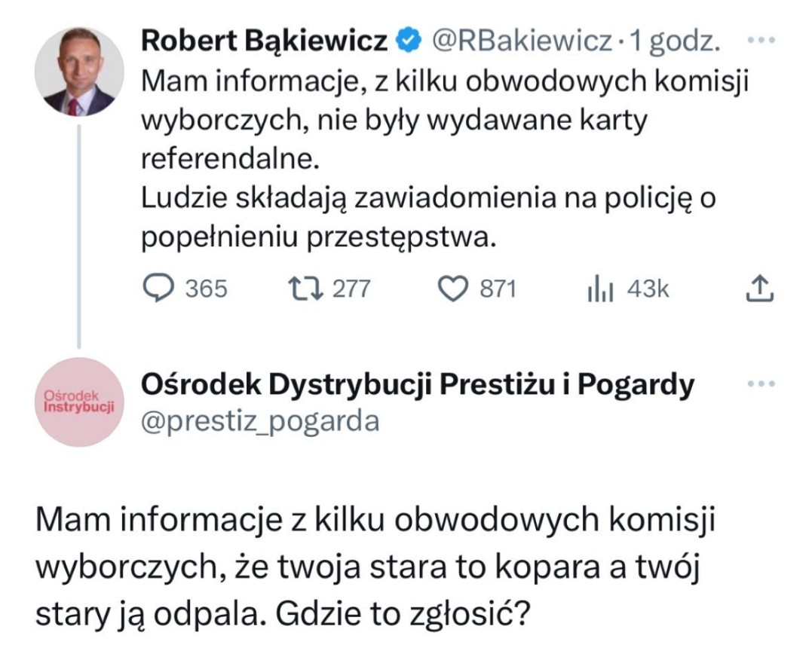Click the share upload arrow icon
Screen dimensions: 812x663
tap(759, 289)
